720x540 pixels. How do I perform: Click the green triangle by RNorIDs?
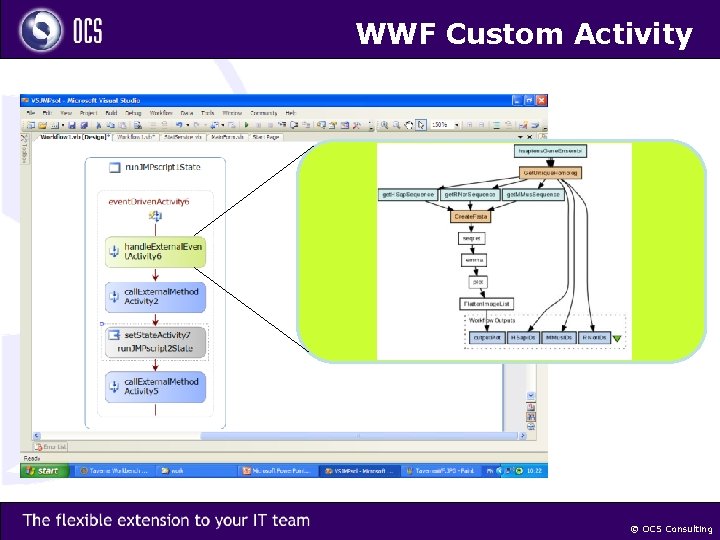pyautogui.click(x=617, y=338)
